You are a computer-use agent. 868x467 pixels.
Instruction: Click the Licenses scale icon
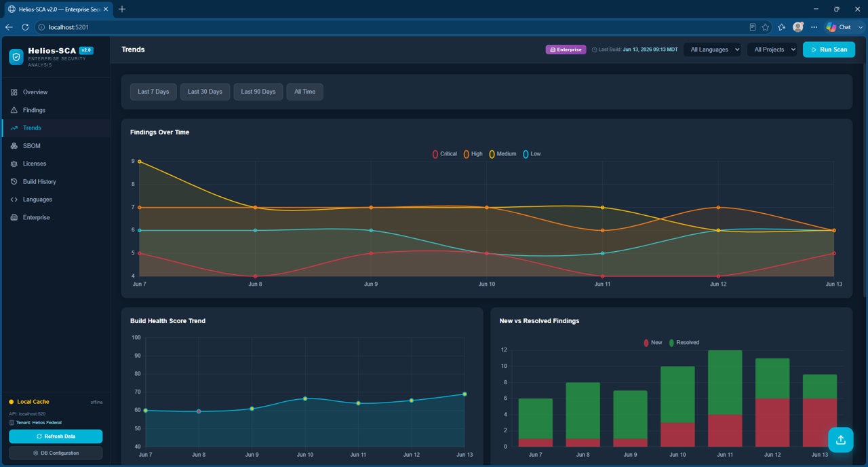(14, 164)
